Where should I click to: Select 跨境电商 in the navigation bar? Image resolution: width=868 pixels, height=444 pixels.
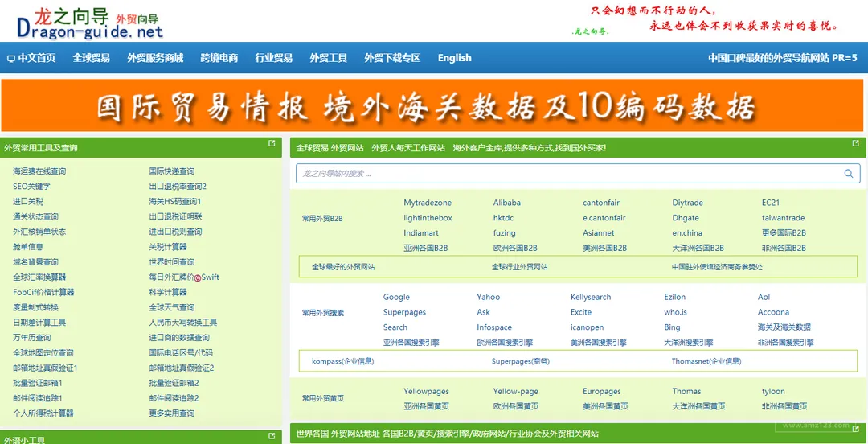(x=219, y=58)
